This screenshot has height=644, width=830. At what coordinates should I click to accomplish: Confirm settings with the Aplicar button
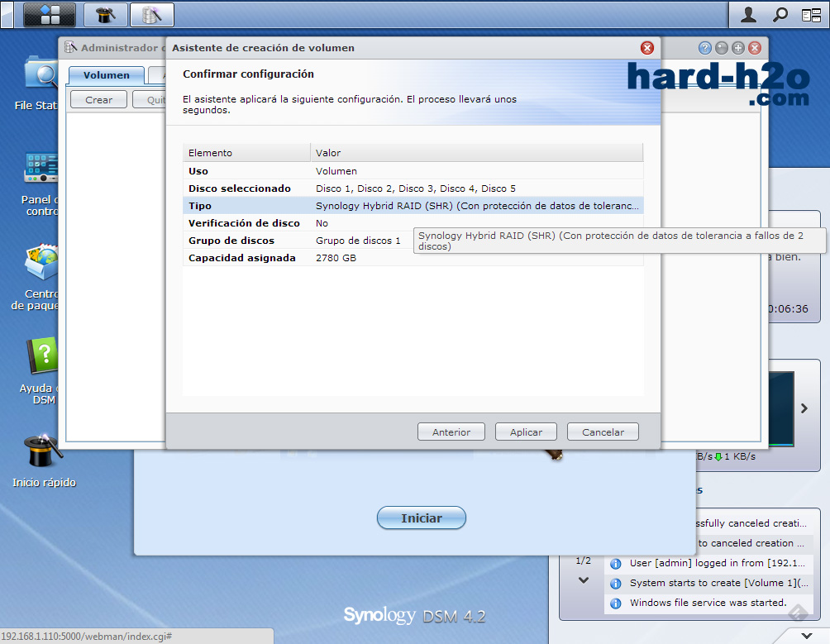[x=526, y=432]
